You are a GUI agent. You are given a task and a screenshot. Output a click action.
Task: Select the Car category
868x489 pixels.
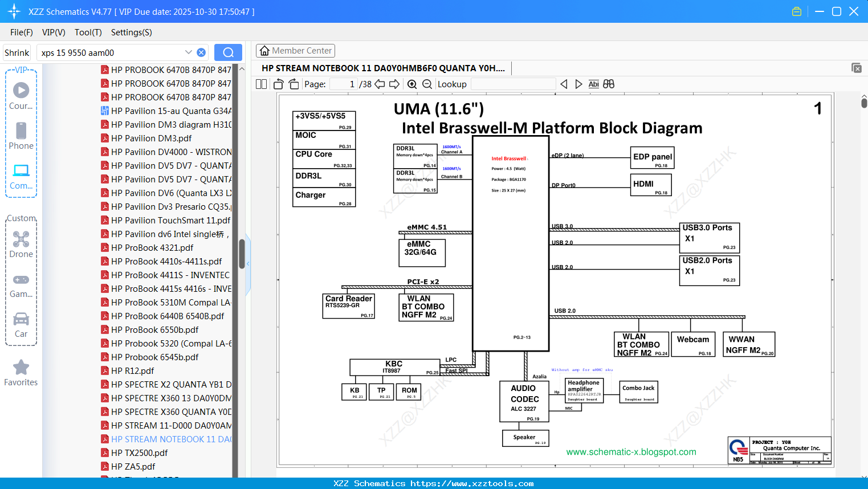tap(21, 324)
